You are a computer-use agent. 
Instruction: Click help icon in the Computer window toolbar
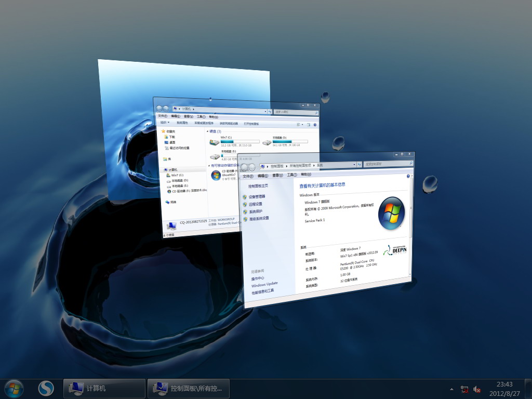pos(315,125)
